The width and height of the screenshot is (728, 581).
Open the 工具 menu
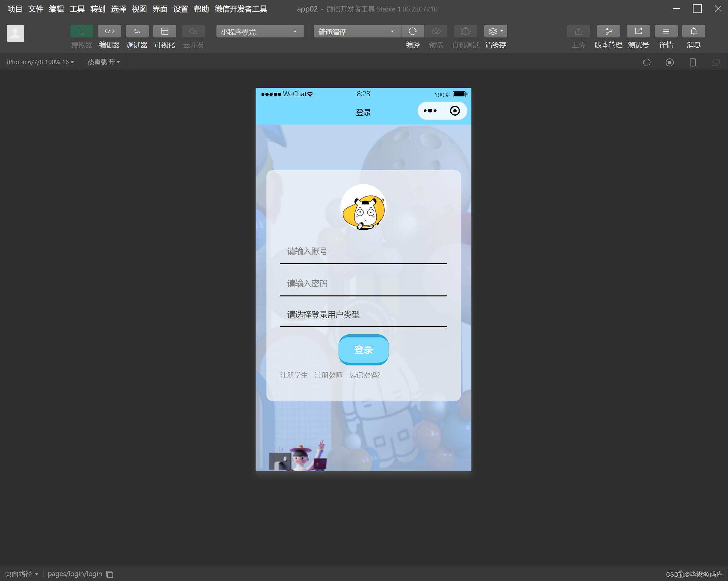(x=77, y=9)
